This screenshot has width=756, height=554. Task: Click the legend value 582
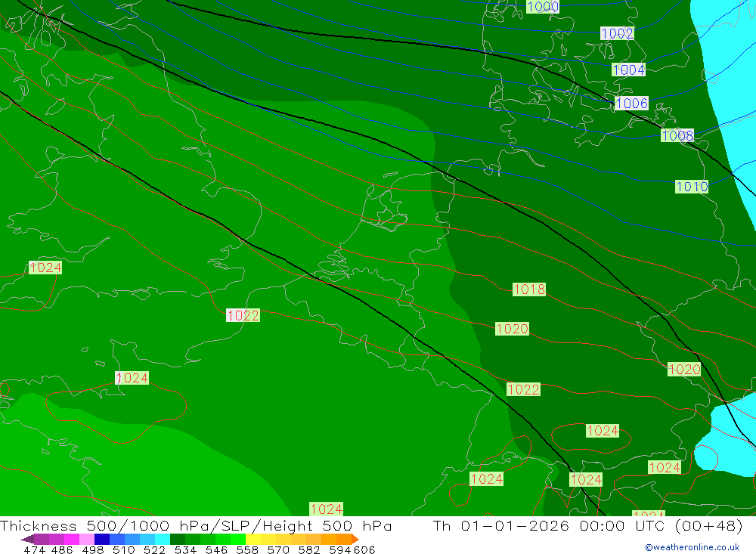[309, 549]
